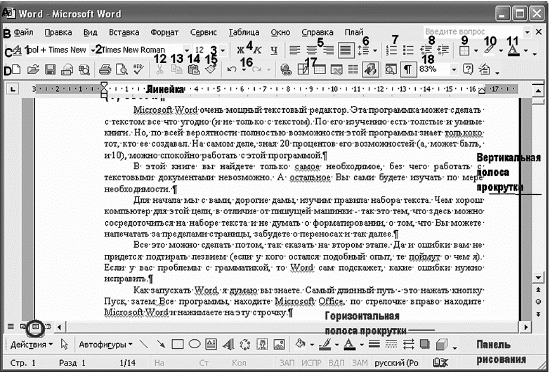Expand the Times New Roman font dropdown
The image size is (549, 372).
[x=187, y=50]
